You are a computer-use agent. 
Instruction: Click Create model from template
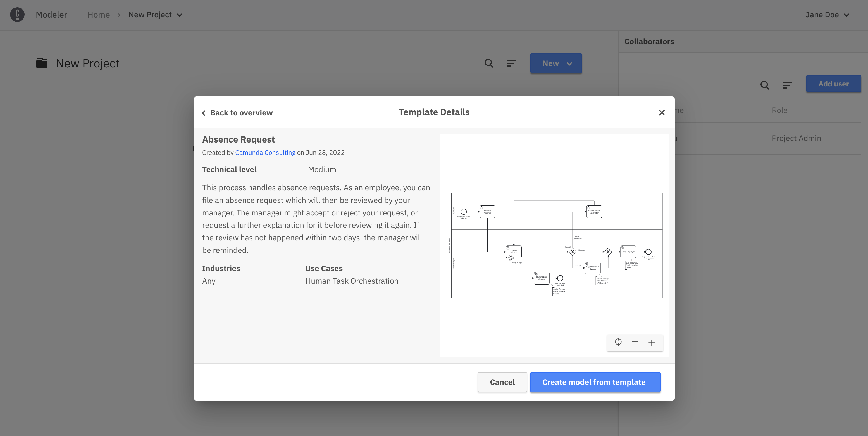(595, 382)
